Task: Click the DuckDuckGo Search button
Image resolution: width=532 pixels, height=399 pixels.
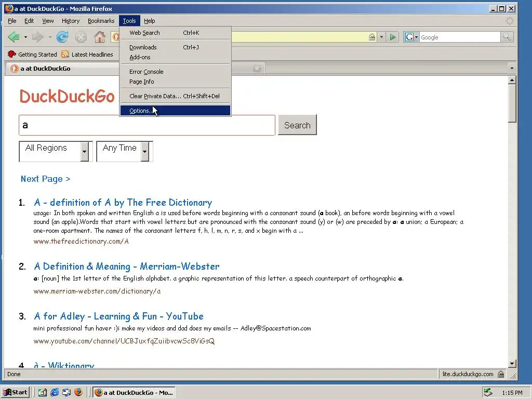Action: click(x=297, y=125)
